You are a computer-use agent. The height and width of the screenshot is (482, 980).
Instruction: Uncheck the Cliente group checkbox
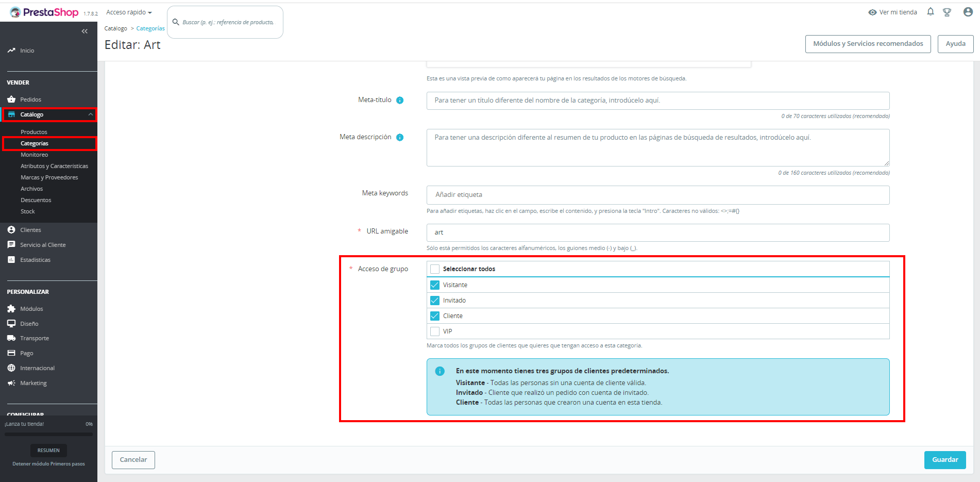pyautogui.click(x=435, y=316)
